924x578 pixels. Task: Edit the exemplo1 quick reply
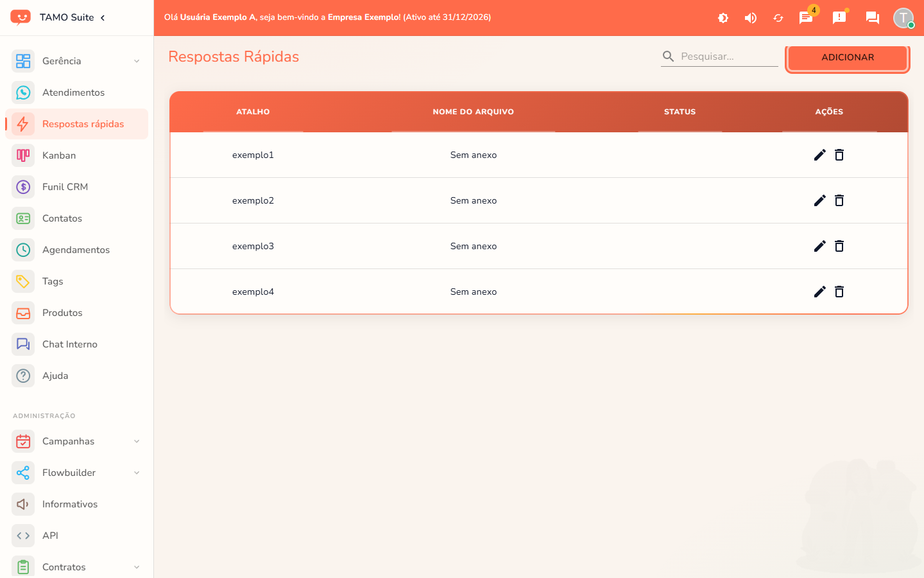click(x=819, y=155)
